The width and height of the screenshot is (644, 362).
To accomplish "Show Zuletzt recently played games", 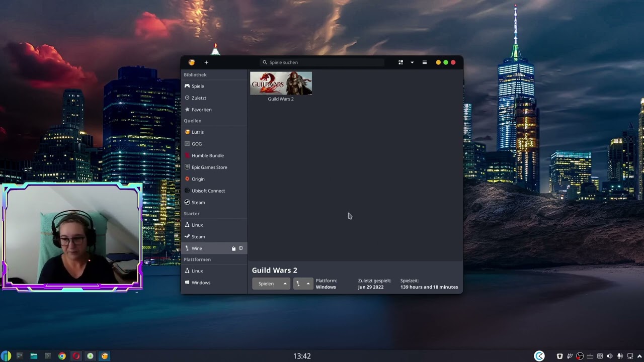I will pos(214,98).
